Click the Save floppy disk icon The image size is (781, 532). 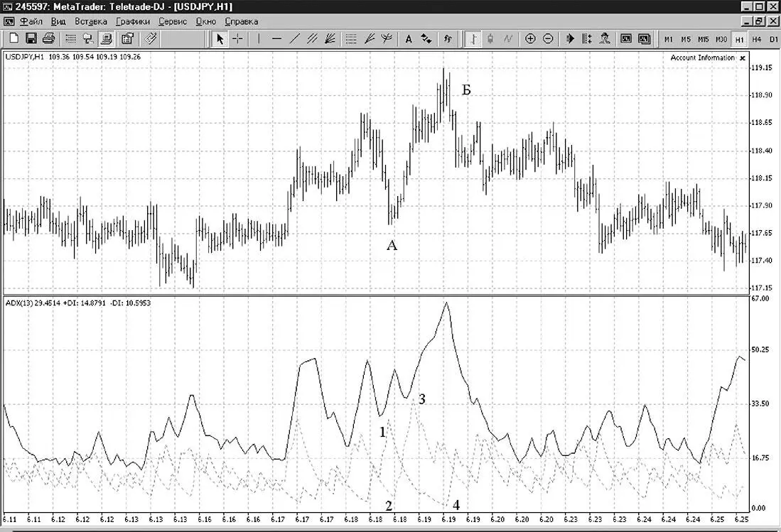click(x=31, y=38)
